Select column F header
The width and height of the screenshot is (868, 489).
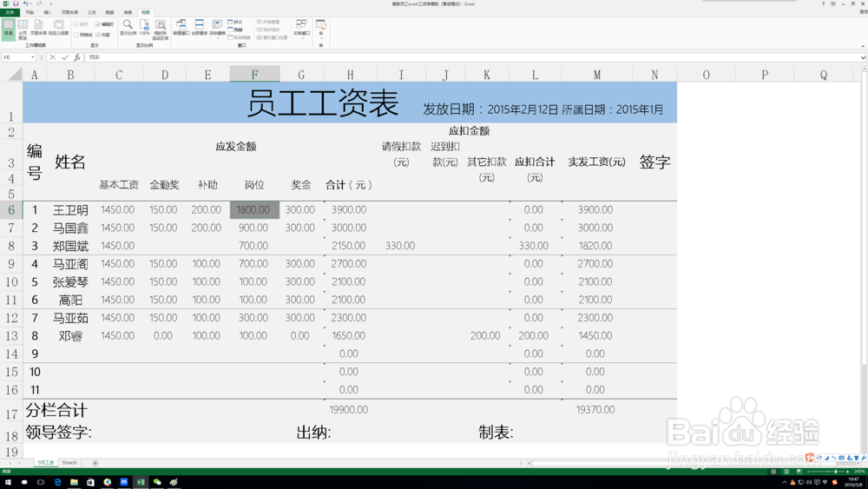click(x=254, y=74)
